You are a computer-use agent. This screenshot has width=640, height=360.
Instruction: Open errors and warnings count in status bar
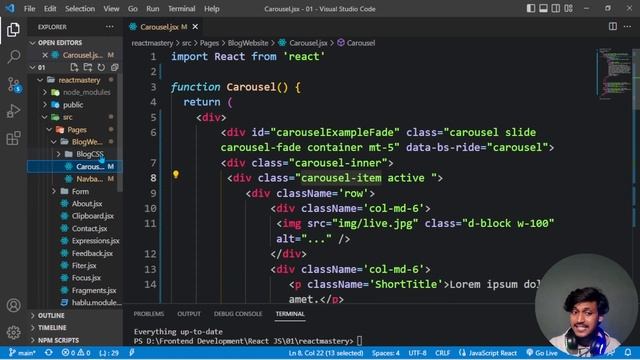(x=76, y=353)
